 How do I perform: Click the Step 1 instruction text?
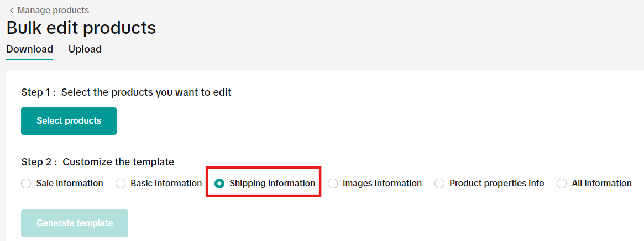pos(126,92)
